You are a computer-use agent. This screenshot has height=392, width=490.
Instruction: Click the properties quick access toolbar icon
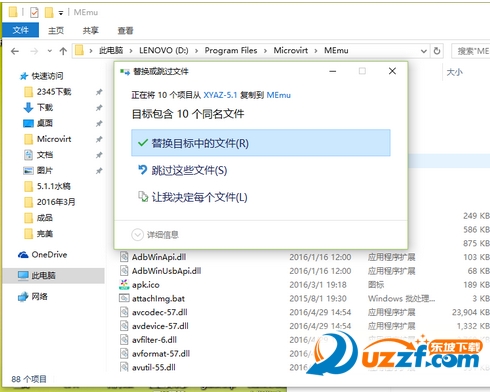click(x=34, y=12)
